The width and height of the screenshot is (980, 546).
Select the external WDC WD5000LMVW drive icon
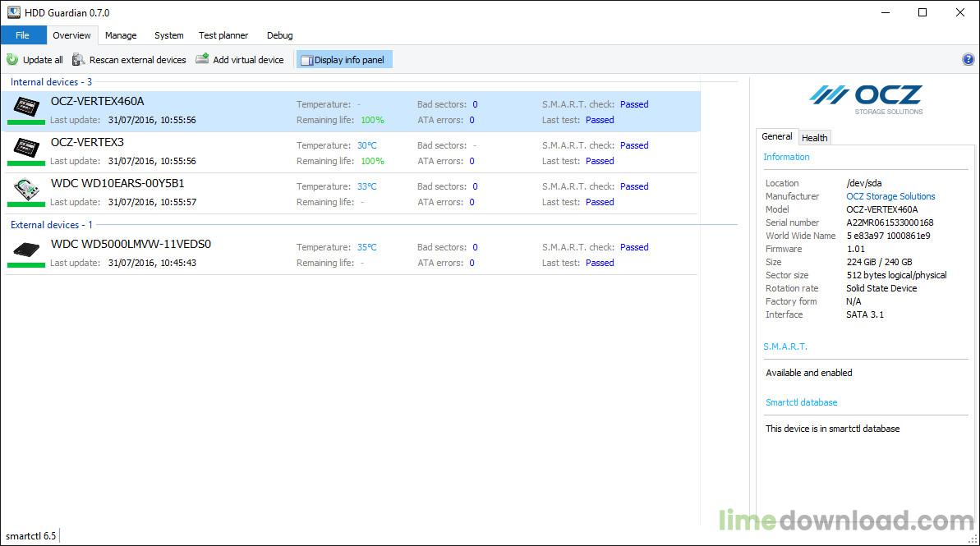(x=26, y=249)
